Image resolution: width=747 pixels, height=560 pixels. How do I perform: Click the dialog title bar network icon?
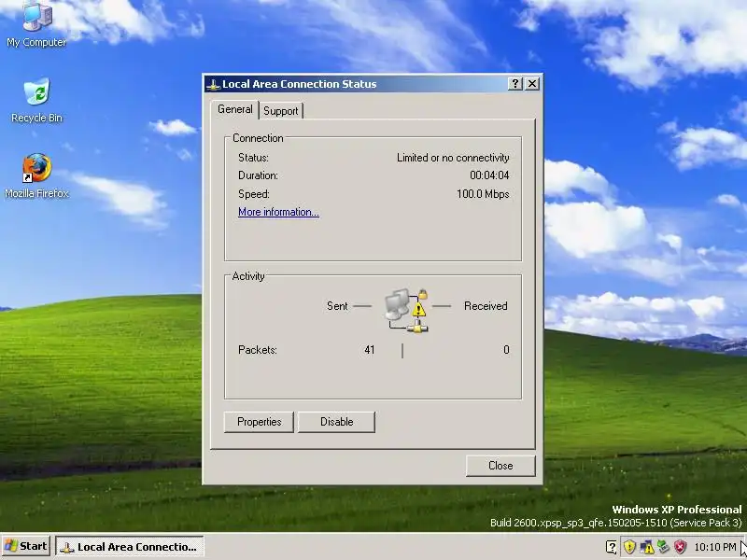coord(213,85)
